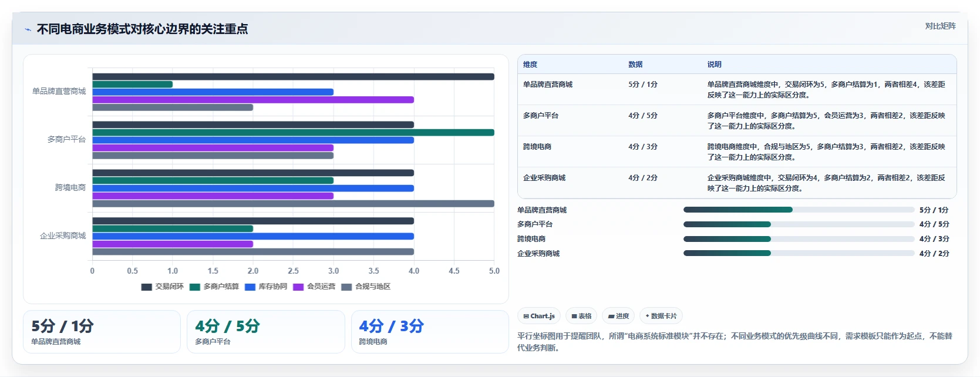Toggle the 多商户结算 legend item
The height and width of the screenshot is (377, 980).
214,287
